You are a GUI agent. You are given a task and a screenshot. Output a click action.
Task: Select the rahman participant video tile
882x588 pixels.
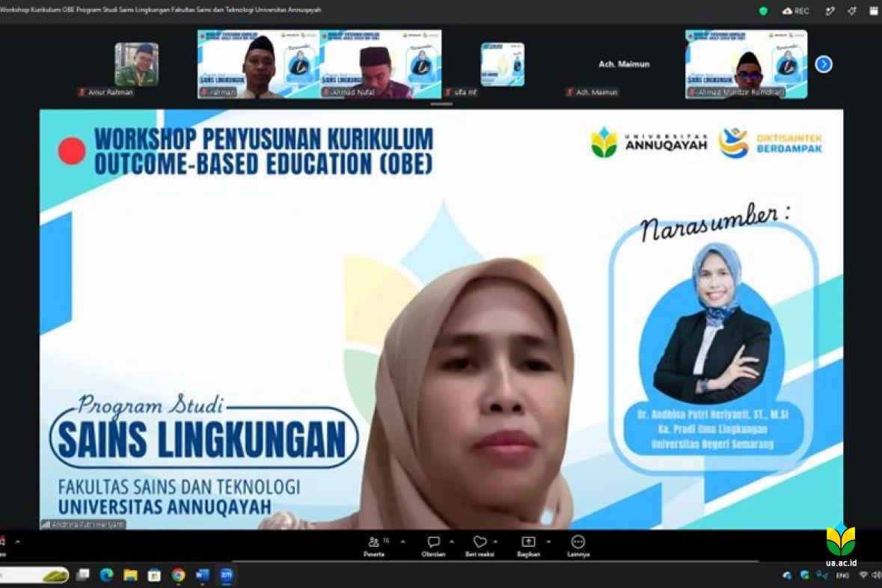coord(259,64)
